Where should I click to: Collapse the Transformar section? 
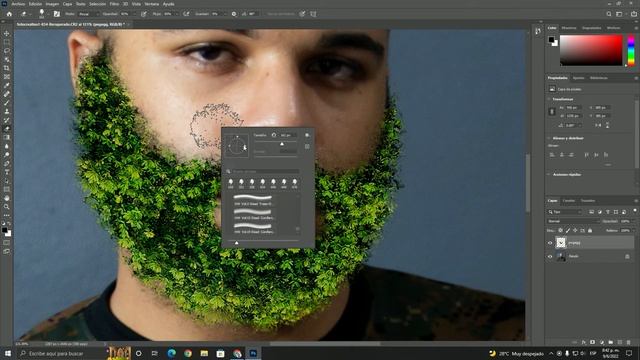[x=549, y=99]
